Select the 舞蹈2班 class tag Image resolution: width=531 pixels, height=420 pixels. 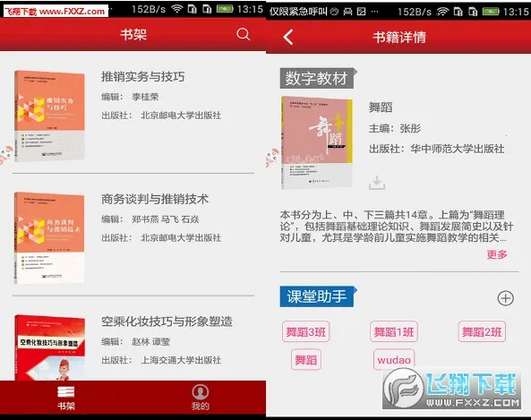coord(482,331)
